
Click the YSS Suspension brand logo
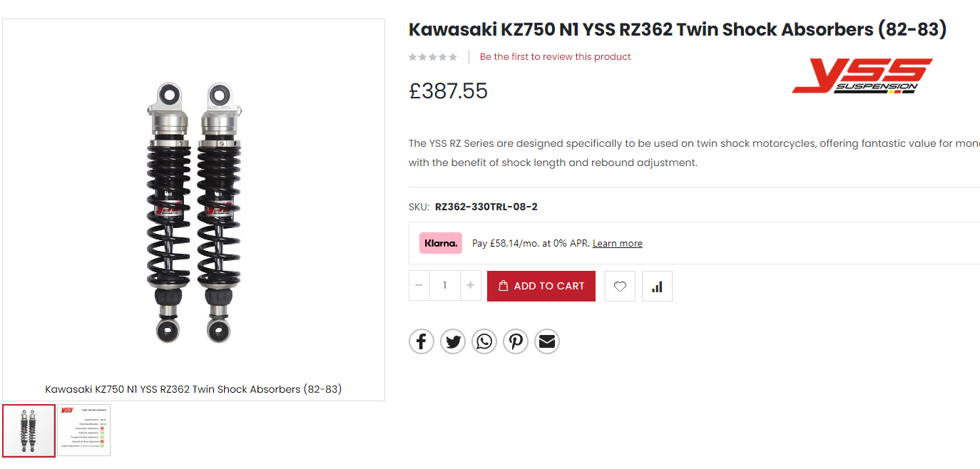(x=862, y=76)
